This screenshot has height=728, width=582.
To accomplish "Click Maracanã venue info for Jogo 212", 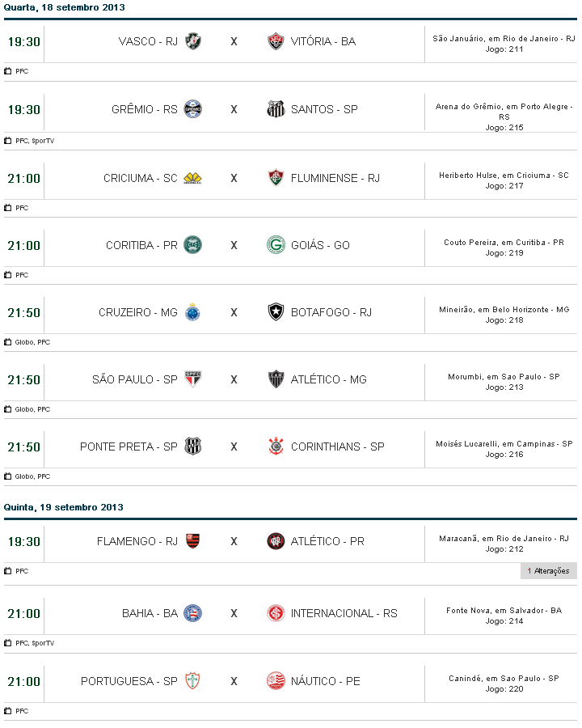I will (504, 539).
